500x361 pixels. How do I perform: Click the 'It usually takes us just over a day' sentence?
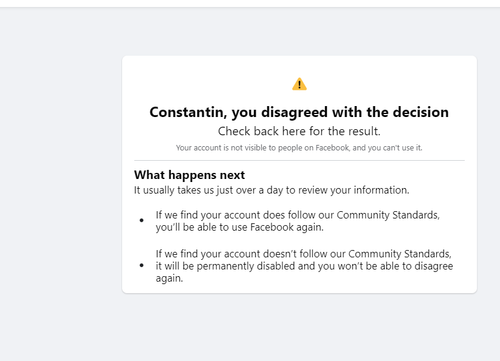coord(271,190)
